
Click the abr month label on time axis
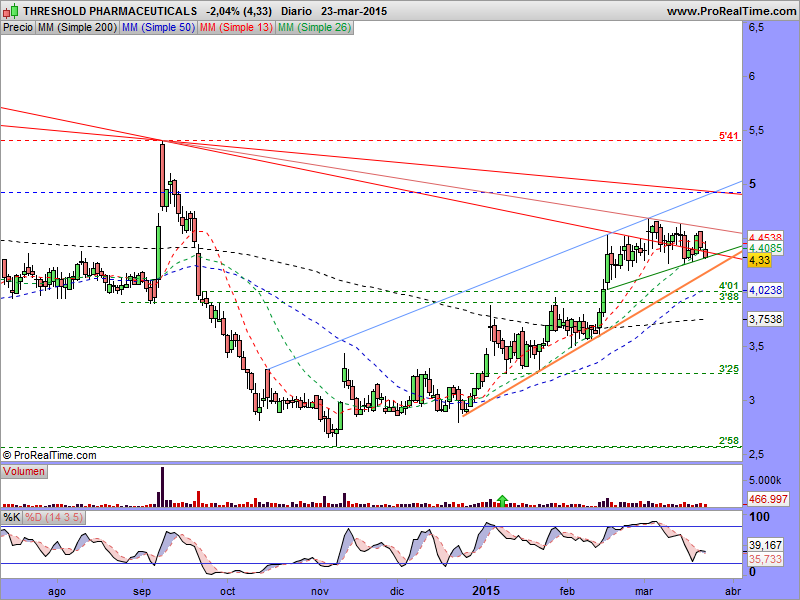tap(733, 591)
